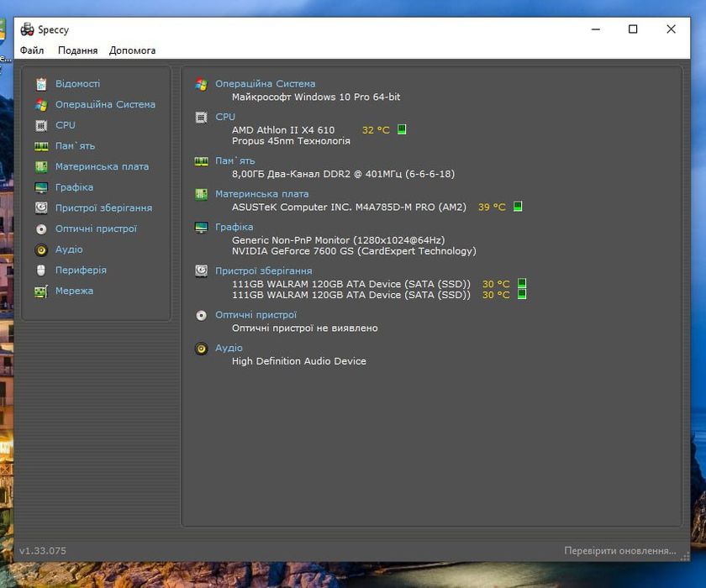Click the Мережа network icon in sidebar

pos(41,291)
